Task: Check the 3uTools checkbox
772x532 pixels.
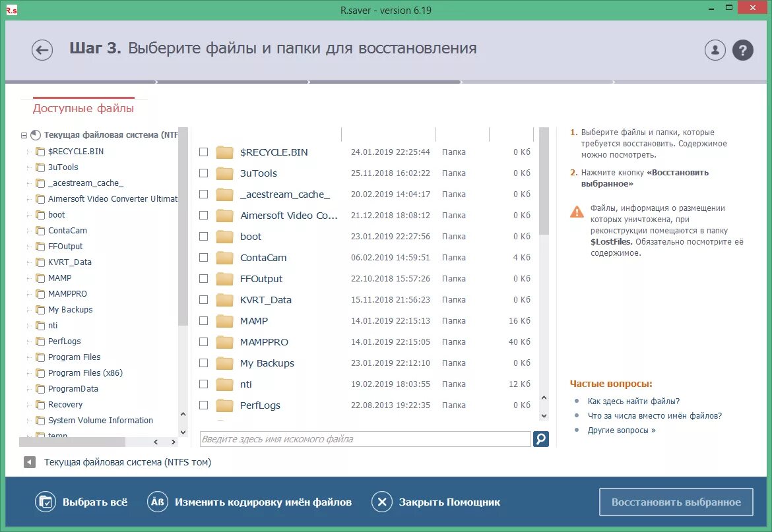Action: coord(203,173)
